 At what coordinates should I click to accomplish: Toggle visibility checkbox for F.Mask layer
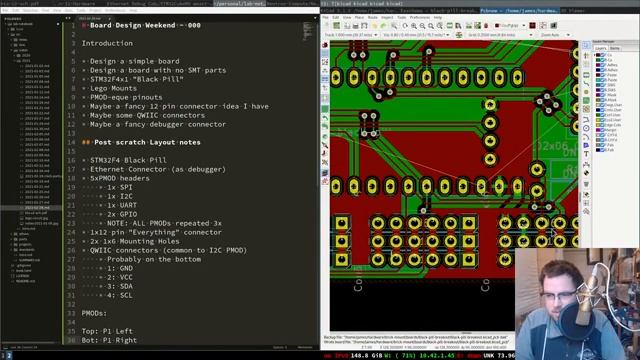[x=602, y=95]
